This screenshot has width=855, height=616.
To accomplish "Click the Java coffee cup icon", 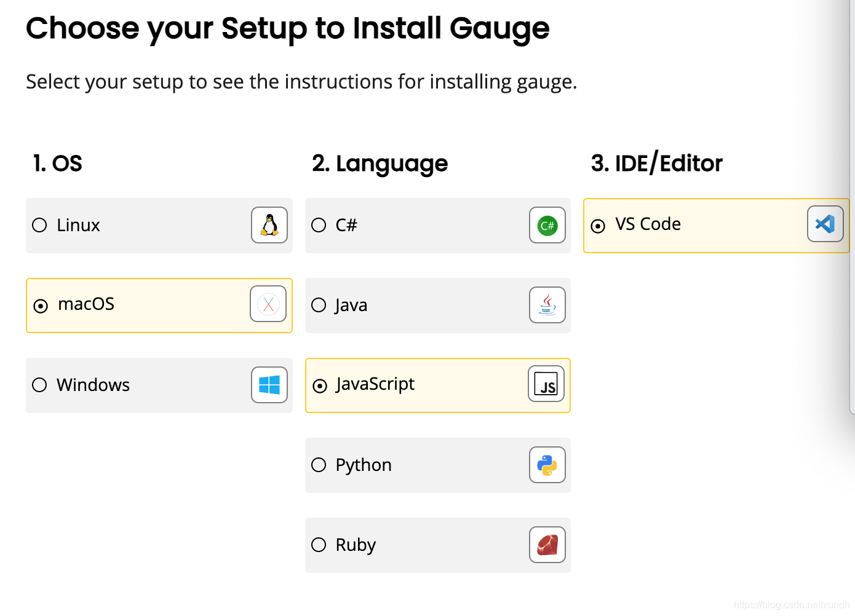I will click(x=547, y=305).
